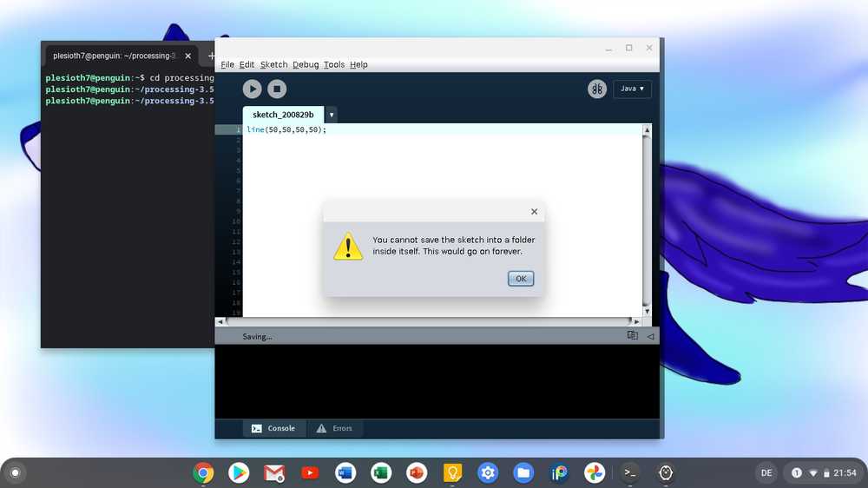Launch Chrome from the shelf
Screen dimensions: 868x488
click(x=204, y=473)
